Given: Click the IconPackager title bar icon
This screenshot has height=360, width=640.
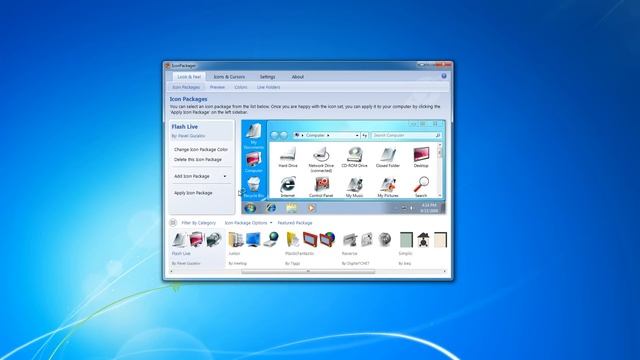Looking at the screenshot, I should [x=167, y=65].
